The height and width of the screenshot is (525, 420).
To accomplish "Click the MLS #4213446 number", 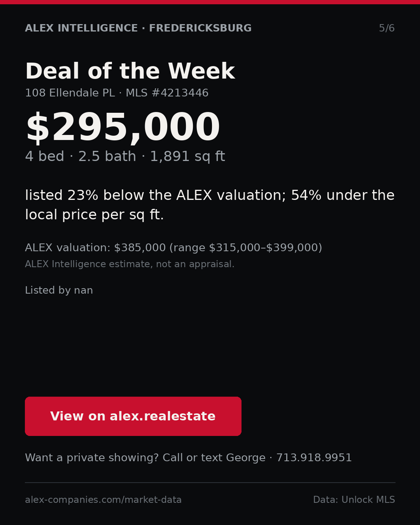I will [167, 93].
